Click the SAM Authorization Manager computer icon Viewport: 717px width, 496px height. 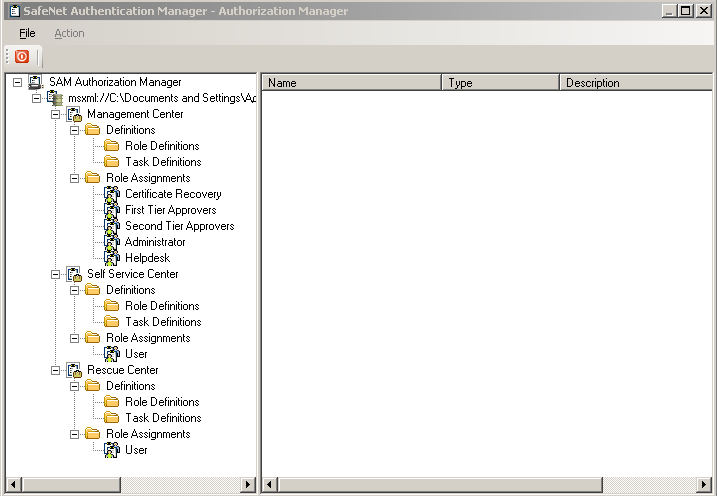36,82
